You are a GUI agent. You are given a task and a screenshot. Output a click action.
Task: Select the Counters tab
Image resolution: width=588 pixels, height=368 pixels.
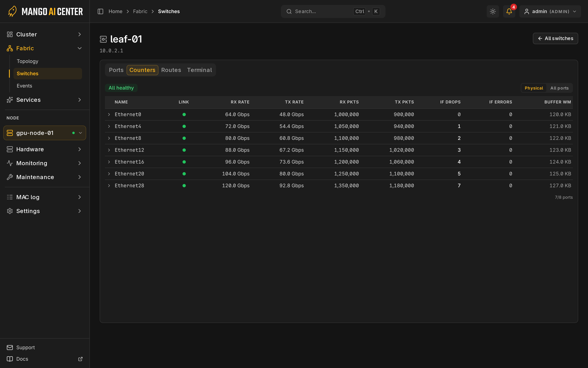[x=142, y=70]
